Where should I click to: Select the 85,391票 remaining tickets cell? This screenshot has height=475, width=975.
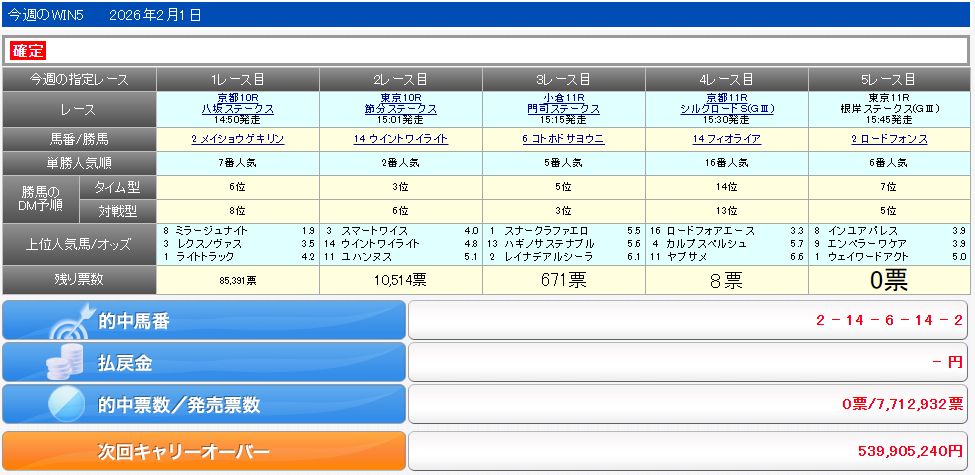[x=238, y=280]
